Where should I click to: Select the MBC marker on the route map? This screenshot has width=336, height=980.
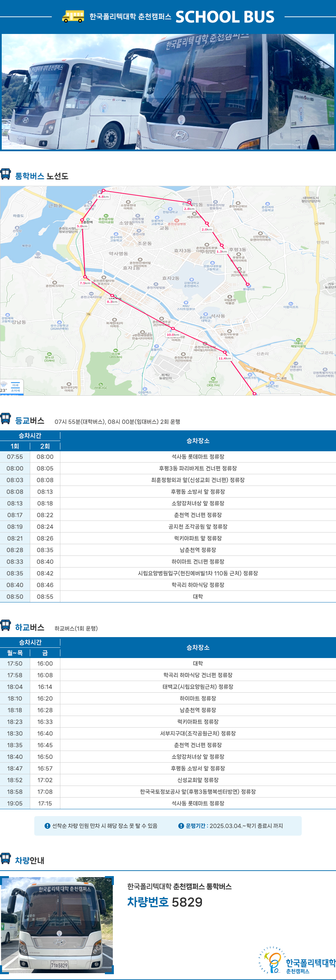pyautogui.click(x=38, y=255)
